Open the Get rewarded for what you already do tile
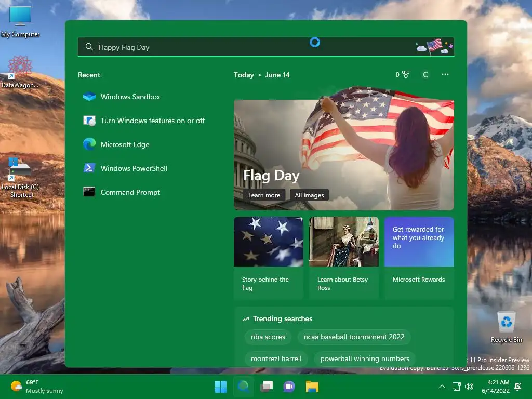Image resolution: width=532 pixels, height=399 pixels. click(x=419, y=242)
